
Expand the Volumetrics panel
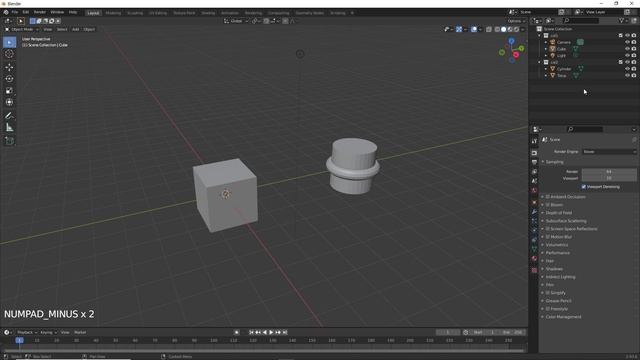pos(556,245)
